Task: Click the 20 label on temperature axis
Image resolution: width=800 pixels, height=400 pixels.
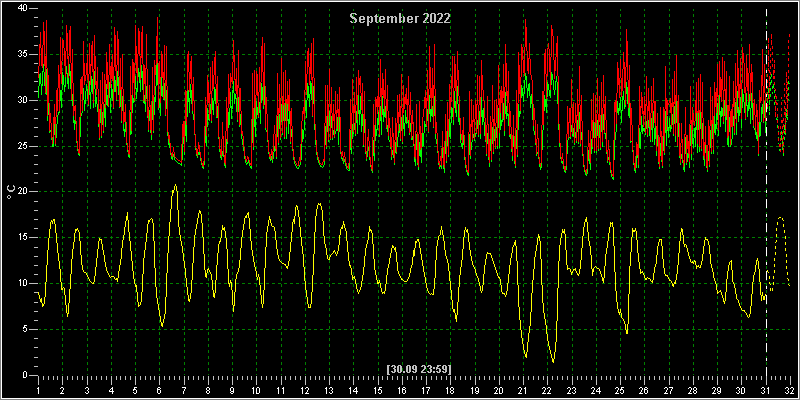Action: pyautogui.click(x=23, y=192)
